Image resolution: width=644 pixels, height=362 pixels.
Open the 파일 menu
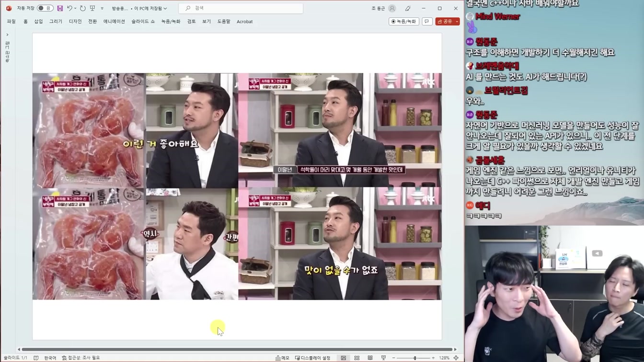11,22
